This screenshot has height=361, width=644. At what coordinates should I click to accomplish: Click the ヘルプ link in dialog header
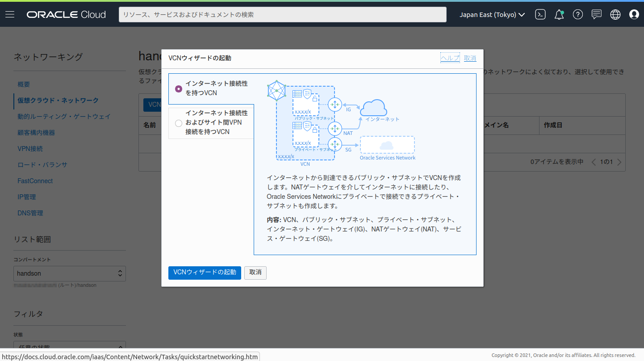click(450, 58)
